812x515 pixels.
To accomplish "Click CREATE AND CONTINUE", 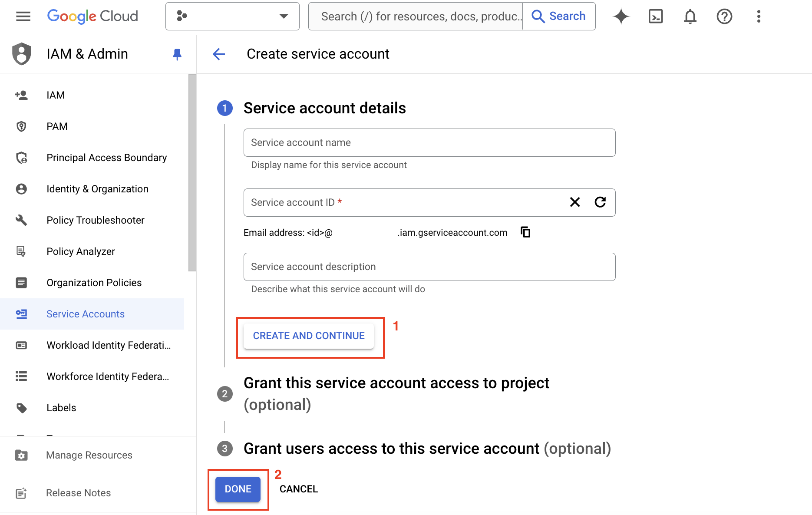I will tap(309, 335).
